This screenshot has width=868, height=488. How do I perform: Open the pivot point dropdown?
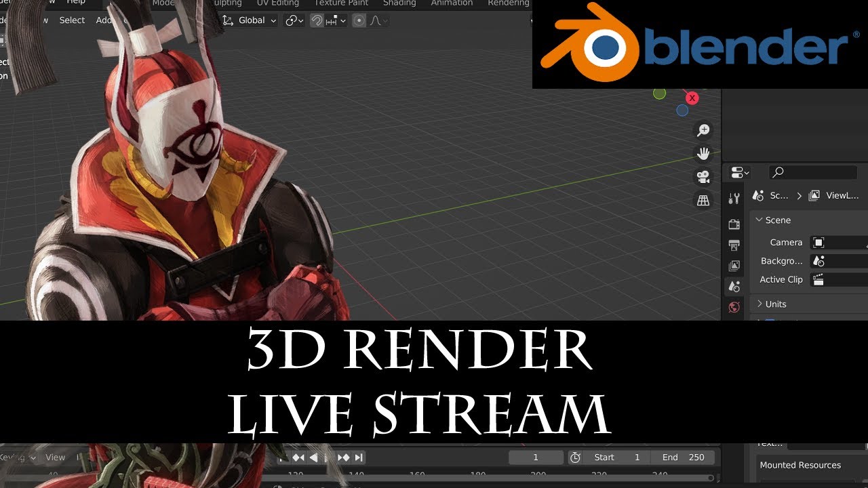click(295, 20)
